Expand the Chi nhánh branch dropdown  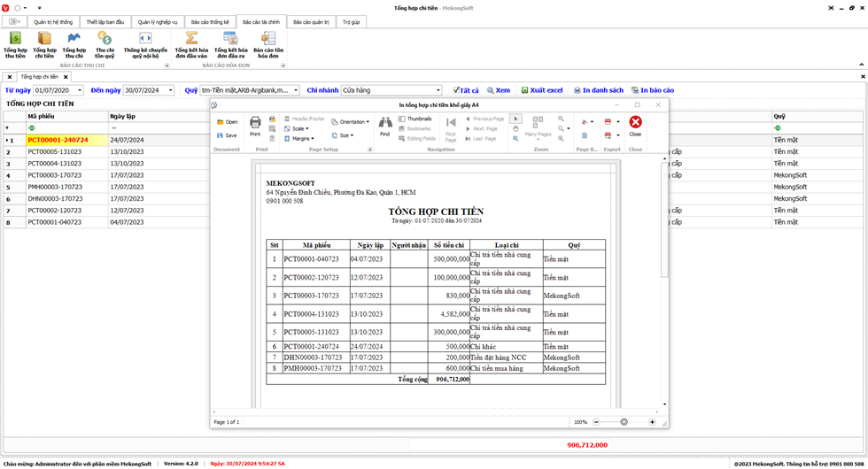click(x=438, y=90)
